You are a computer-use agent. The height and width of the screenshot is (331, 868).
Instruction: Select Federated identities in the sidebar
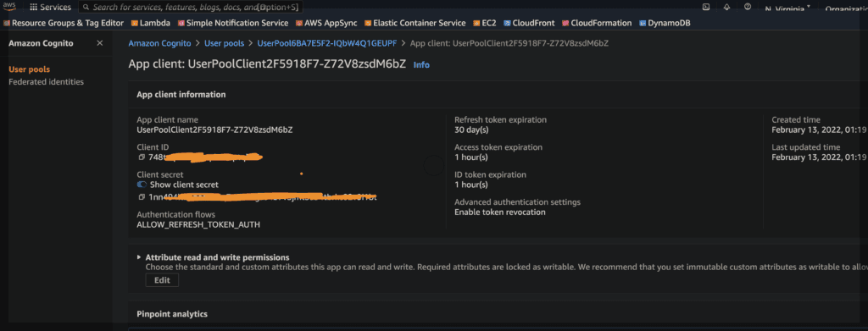(46, 82)
